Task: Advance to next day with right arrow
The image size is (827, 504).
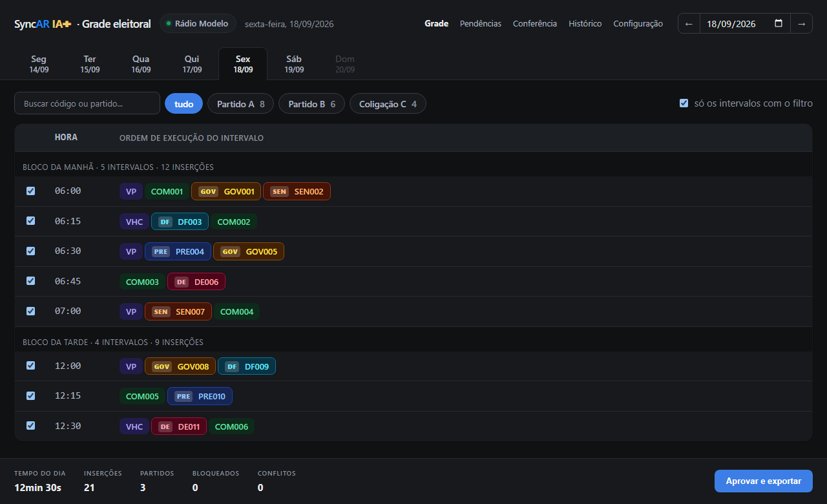Action: 801,24
